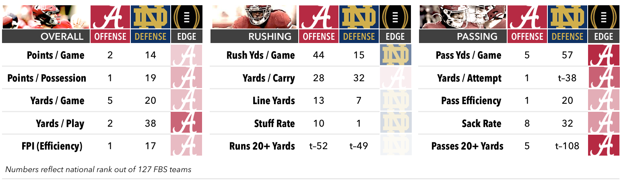Click the running back photo above the Rushing table
This screenshot has width=644, height=193.
coord(254,17)
